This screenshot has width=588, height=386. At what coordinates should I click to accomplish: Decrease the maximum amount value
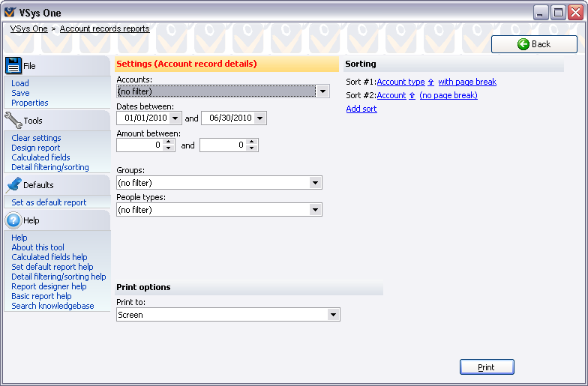pyautogui.click(x=252, y=148)
